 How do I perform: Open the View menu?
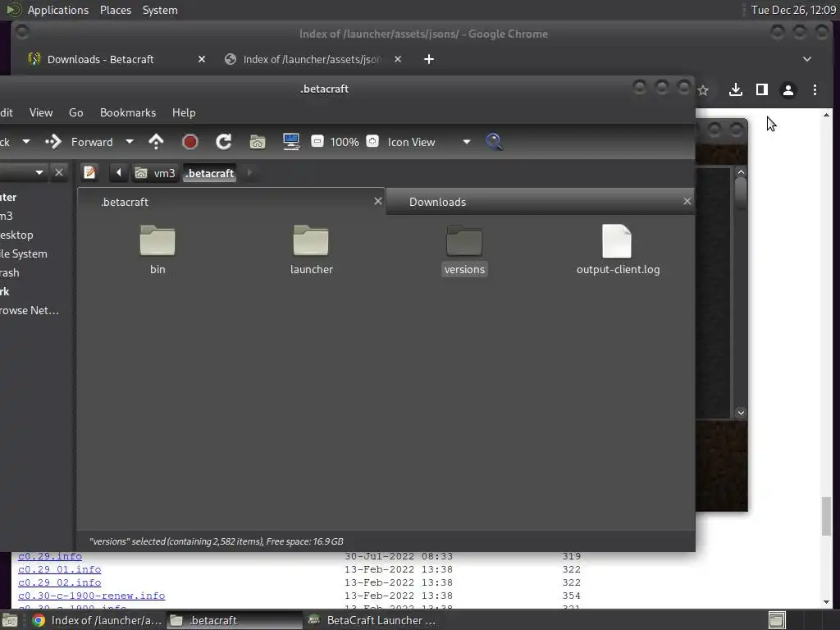pos(41,113)
